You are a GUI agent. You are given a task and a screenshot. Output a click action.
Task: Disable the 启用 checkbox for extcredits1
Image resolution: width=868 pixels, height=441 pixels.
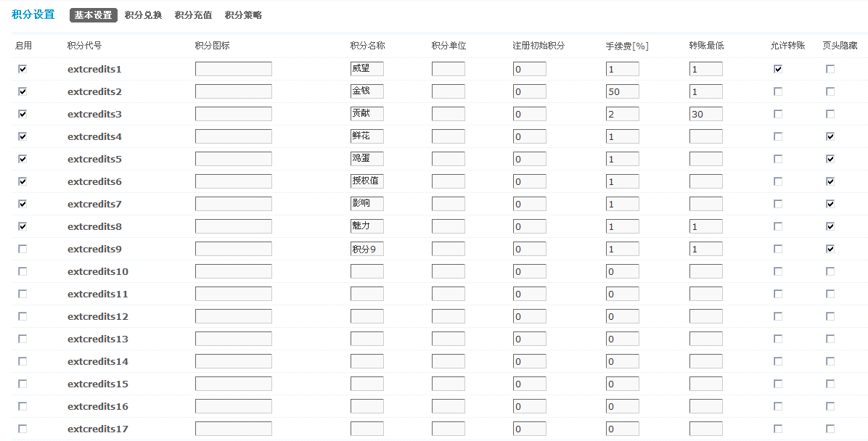22,68
